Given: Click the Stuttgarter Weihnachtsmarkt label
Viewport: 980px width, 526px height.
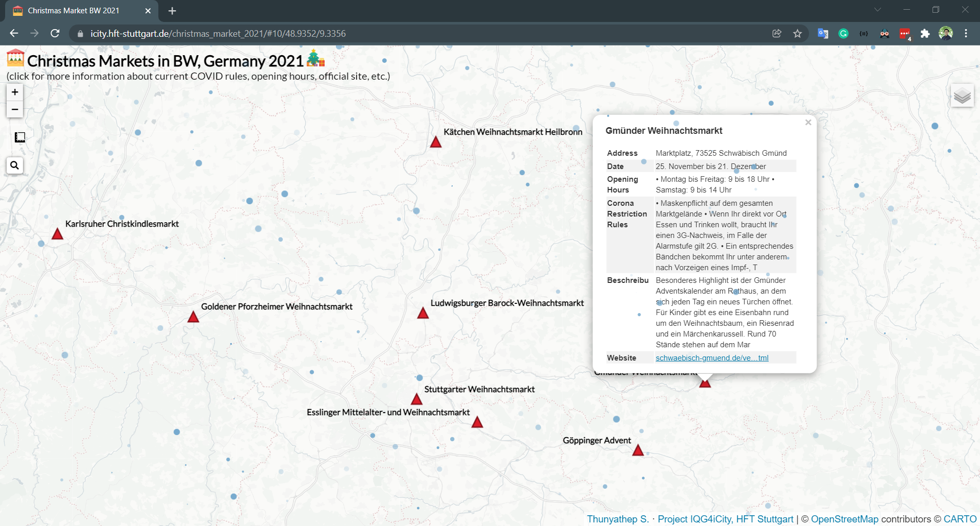Looking at the screenshot, I should 479,389.
